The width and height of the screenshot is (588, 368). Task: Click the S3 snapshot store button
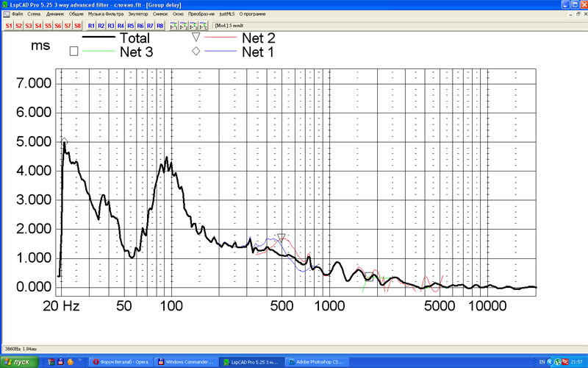point(29,26)
